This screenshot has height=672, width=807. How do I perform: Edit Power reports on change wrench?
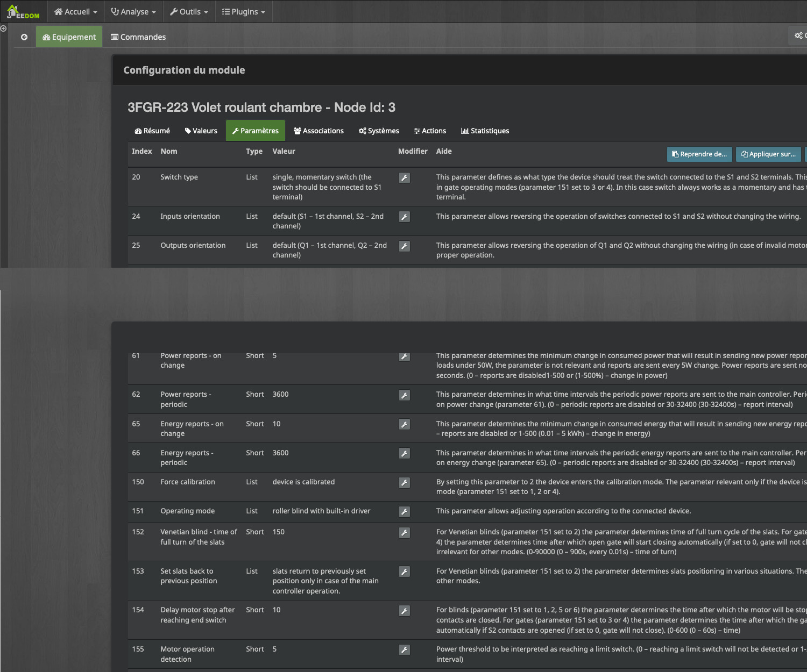point(404,356)
